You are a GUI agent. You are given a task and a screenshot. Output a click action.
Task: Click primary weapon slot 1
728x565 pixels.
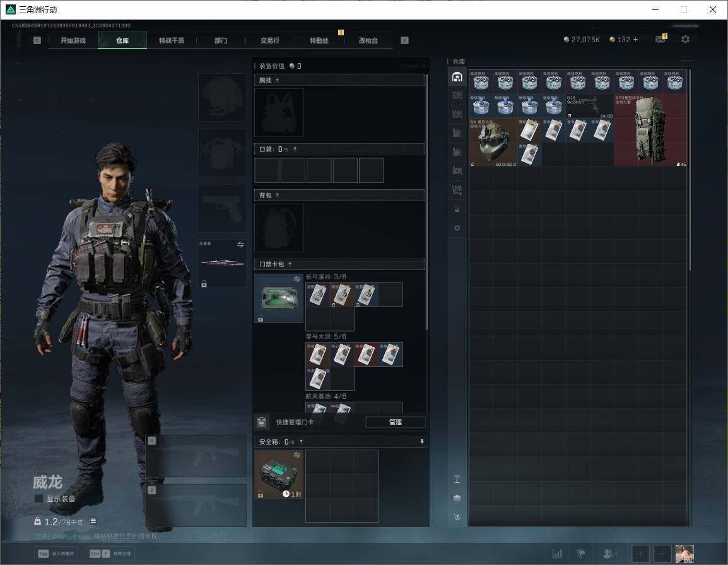196,455
